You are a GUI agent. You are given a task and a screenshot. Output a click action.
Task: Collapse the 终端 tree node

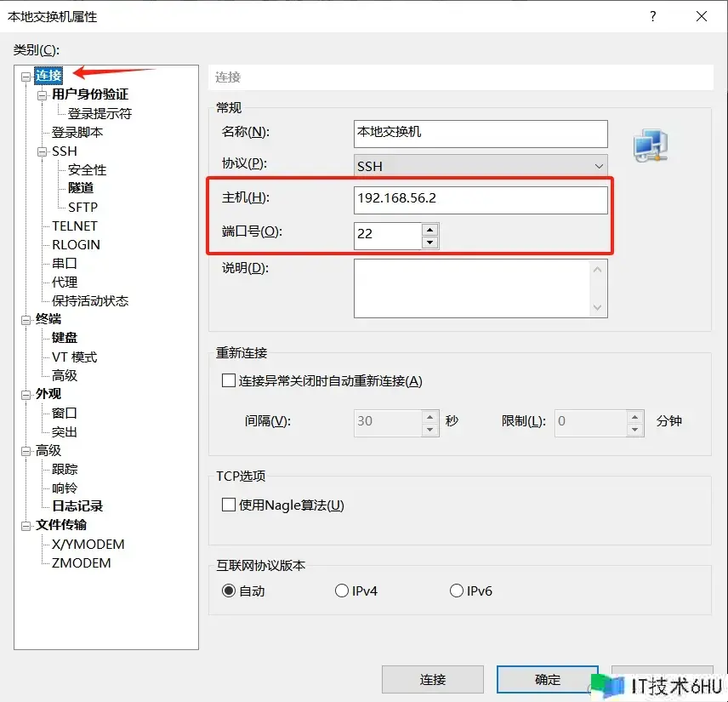pyautogui.click(x=26, y=320)
